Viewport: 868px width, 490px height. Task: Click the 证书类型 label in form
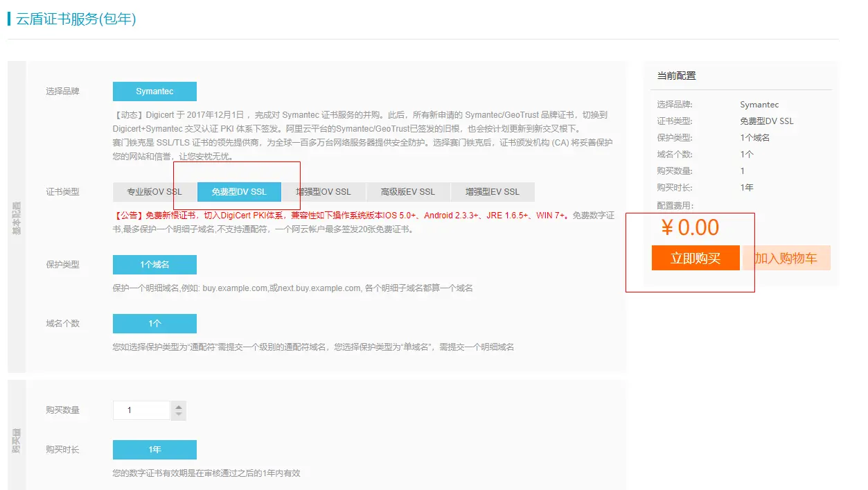(62, 192)
